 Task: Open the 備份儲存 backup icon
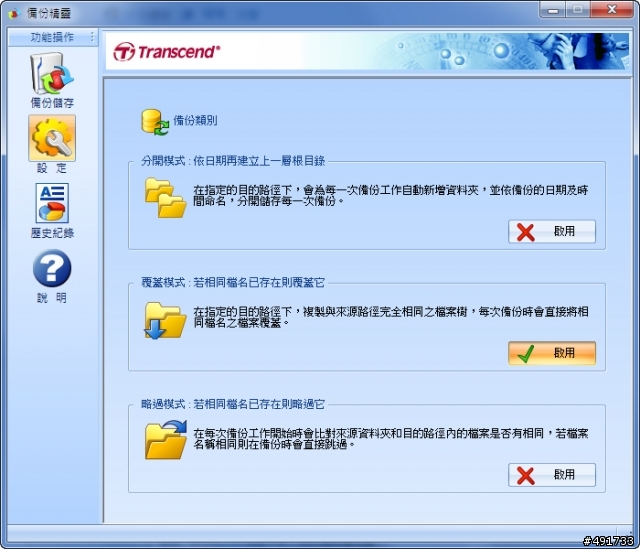(51, 73)
